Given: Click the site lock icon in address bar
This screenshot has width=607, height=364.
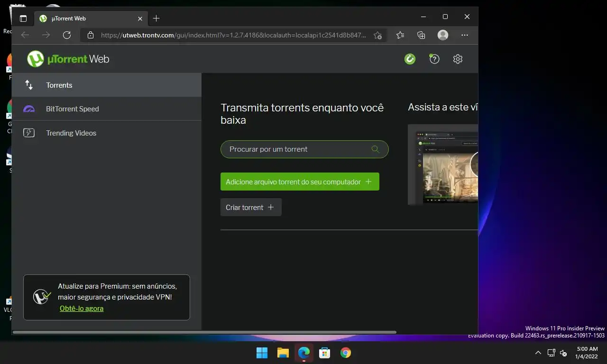Looking at the screenshot, I should (91, 35).
